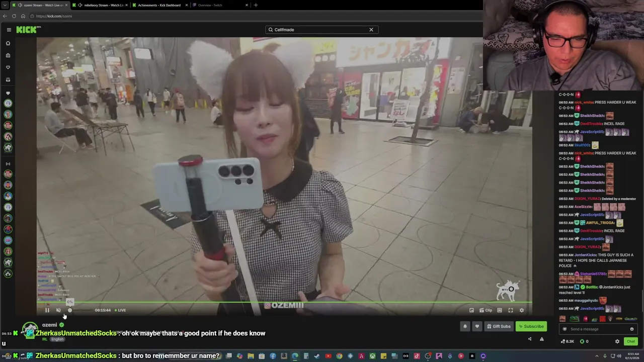
Task: Open video player settings gear
Action: [522, 310]
